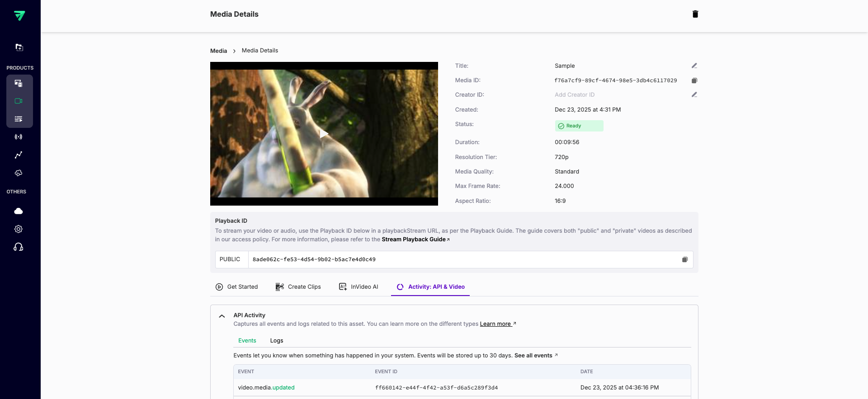Image resolution: width=868 pixels, height=399 pixels.
Task: Open the analytics line-graph icon
Action: (19, 155)
